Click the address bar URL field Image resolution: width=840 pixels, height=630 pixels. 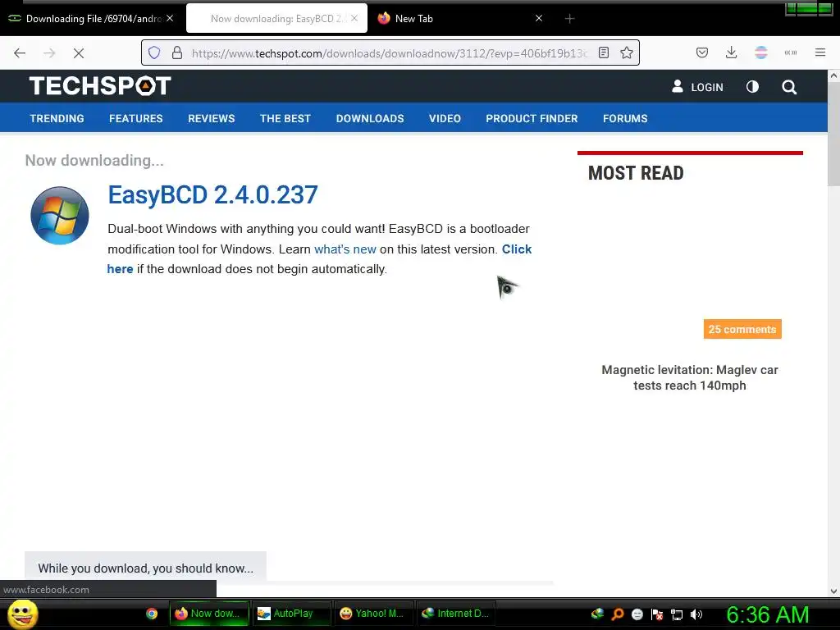(x=390, y=53)
